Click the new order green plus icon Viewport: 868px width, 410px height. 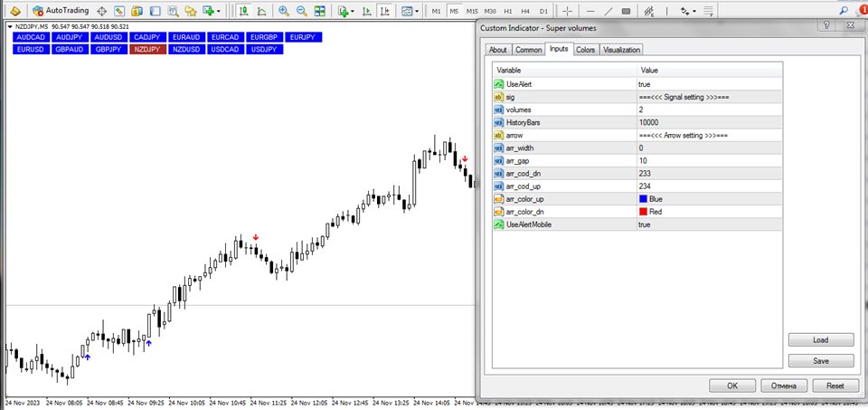[x=208, y=11]
